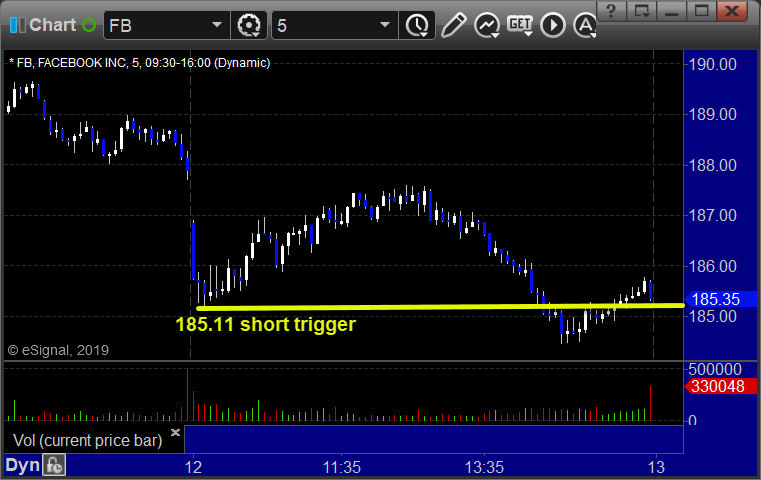Click the 500000 volume axis label
This screenshot has height=480, width=761.
click(715, 369)
